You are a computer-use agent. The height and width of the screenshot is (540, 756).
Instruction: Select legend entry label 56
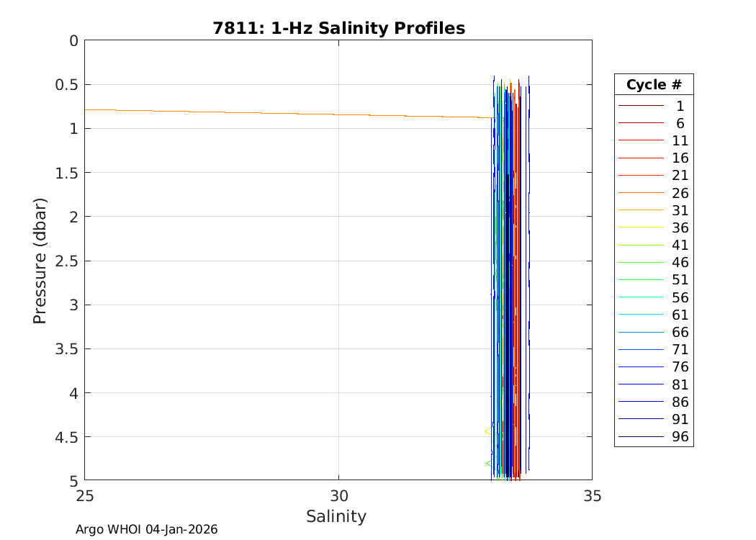(x=680, y=297)
